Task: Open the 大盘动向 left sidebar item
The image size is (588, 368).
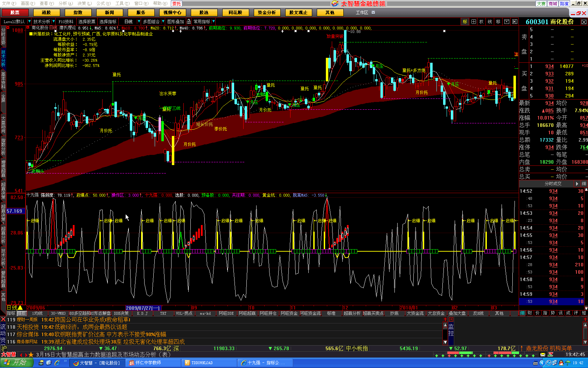Action: pos(3,125)
